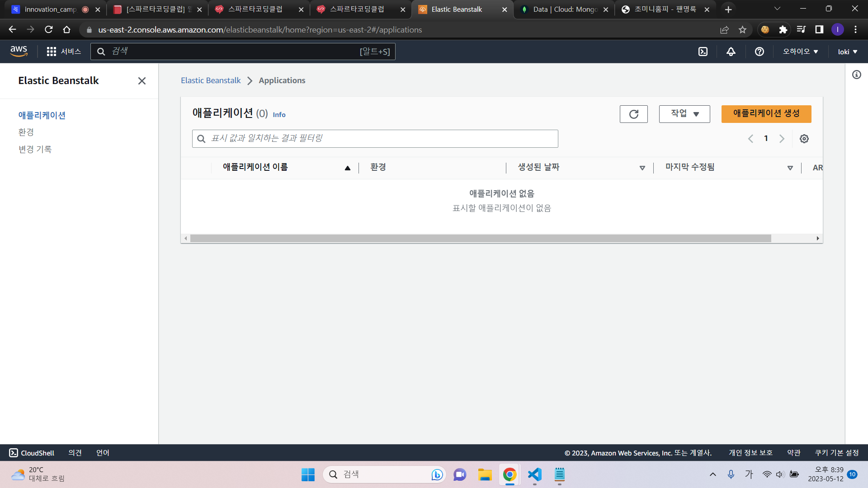Click 언어 language in footer

[103, 453]
